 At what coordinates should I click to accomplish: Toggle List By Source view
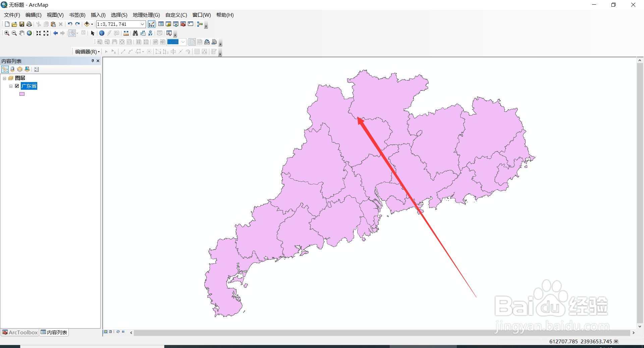click(x=12, y=69)
